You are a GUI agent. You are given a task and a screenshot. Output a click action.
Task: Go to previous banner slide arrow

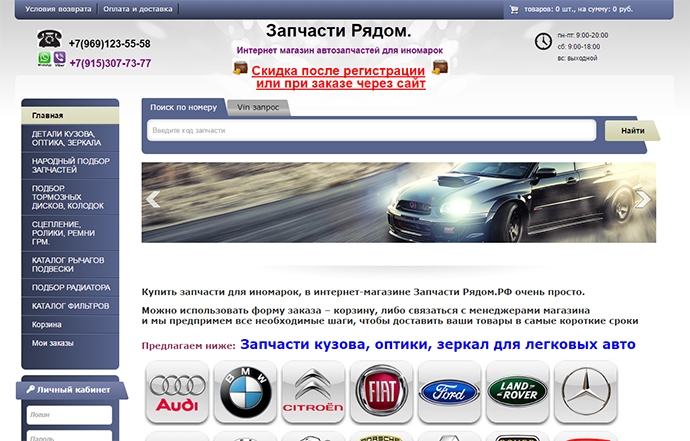pyautogui.click(x=153, y=199)
